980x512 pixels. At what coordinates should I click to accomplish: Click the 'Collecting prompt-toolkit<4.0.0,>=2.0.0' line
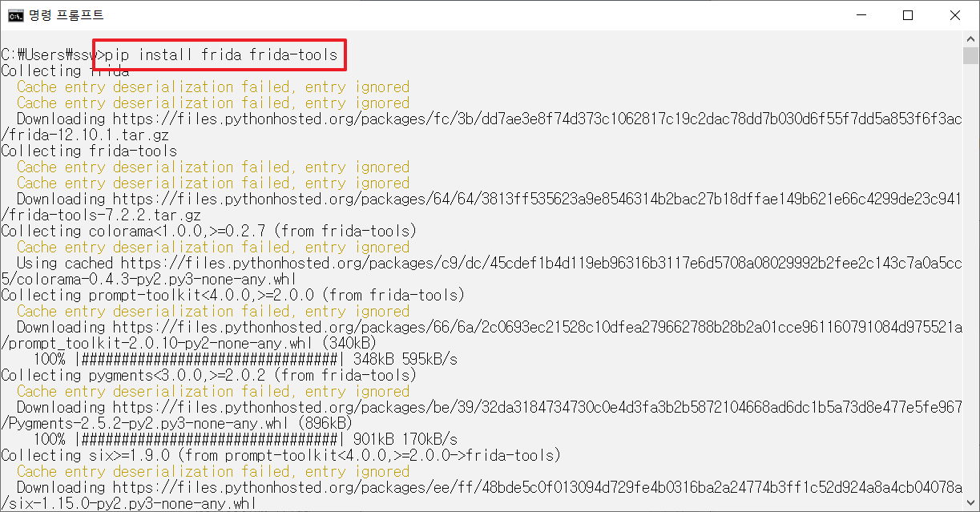click(233, 295)
